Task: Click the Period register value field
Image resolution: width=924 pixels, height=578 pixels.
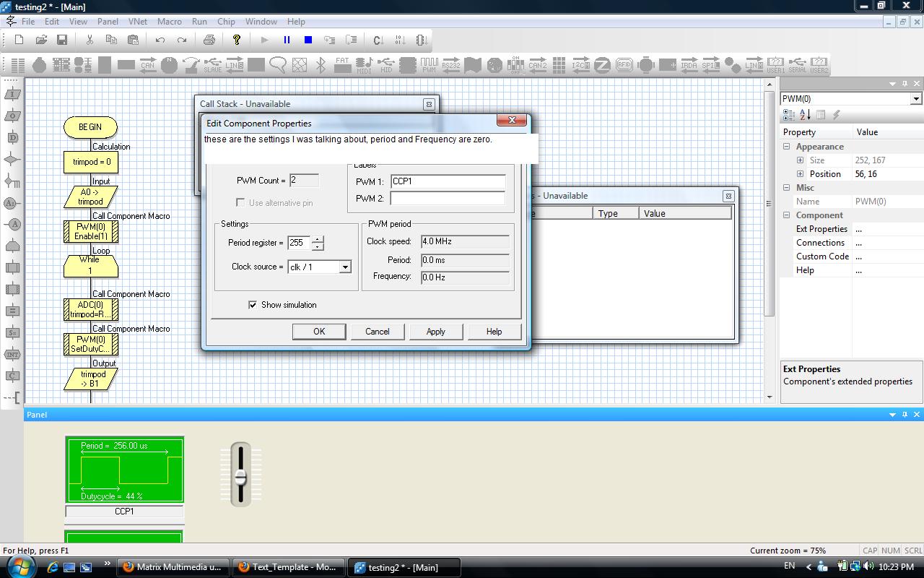Action: coord(299,243)
